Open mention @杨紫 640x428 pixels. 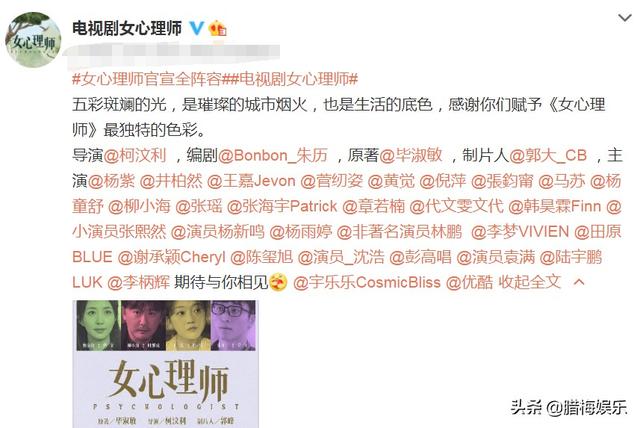click(x=111, y=181)
